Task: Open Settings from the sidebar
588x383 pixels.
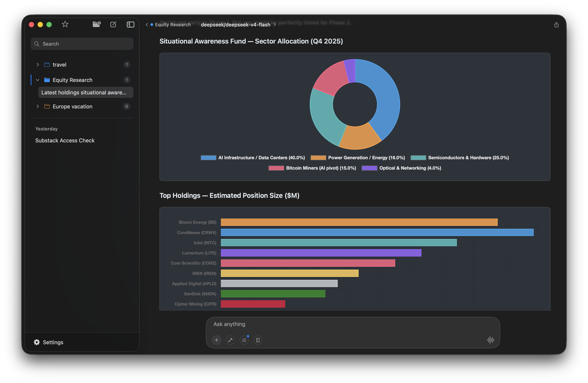Action: 48,343
